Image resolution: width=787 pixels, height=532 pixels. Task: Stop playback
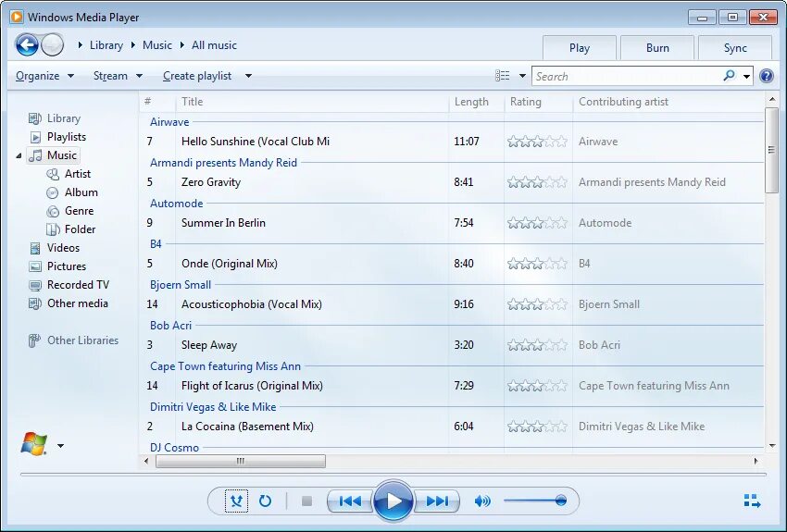point(306,501)
